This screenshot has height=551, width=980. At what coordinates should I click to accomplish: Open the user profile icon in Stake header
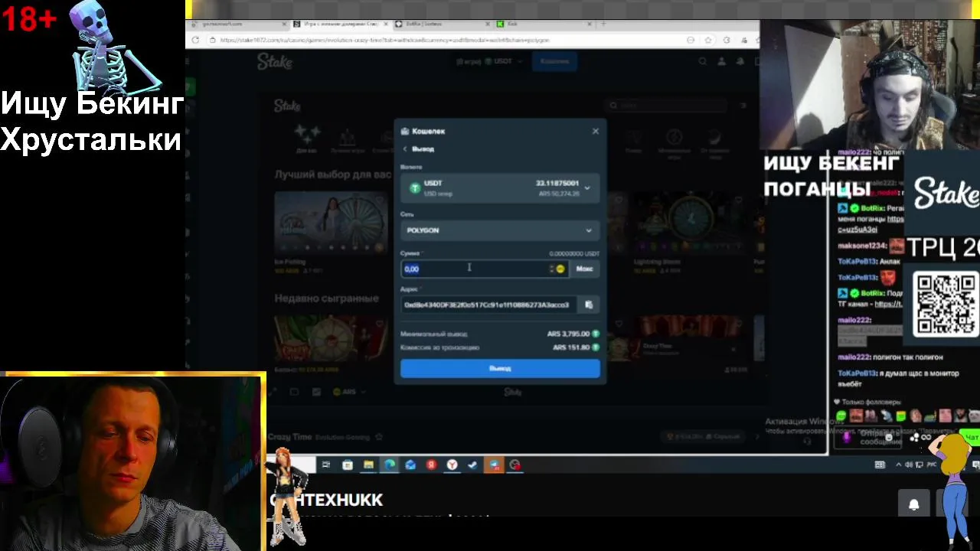coord(722,61)
